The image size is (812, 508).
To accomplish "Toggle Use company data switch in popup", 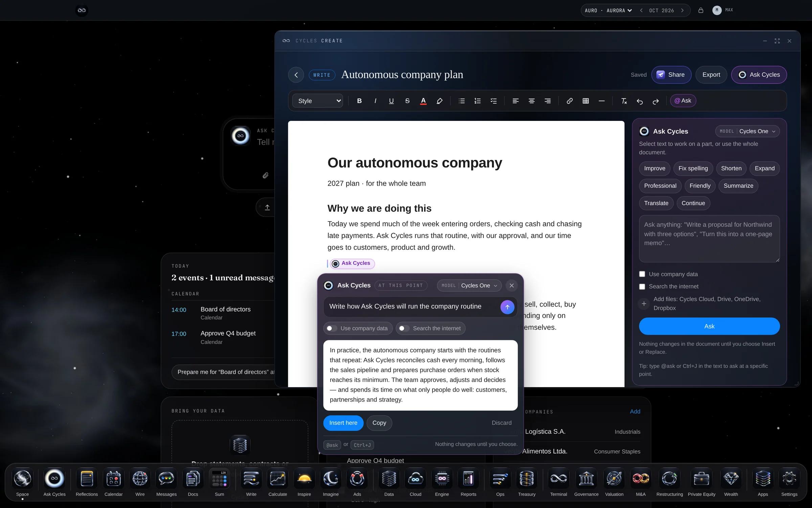I will click(332, 328).
